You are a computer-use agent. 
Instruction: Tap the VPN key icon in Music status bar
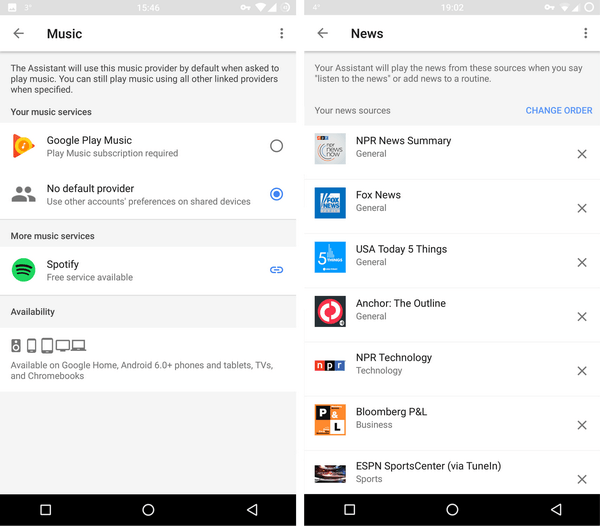[x=245, y=8]
